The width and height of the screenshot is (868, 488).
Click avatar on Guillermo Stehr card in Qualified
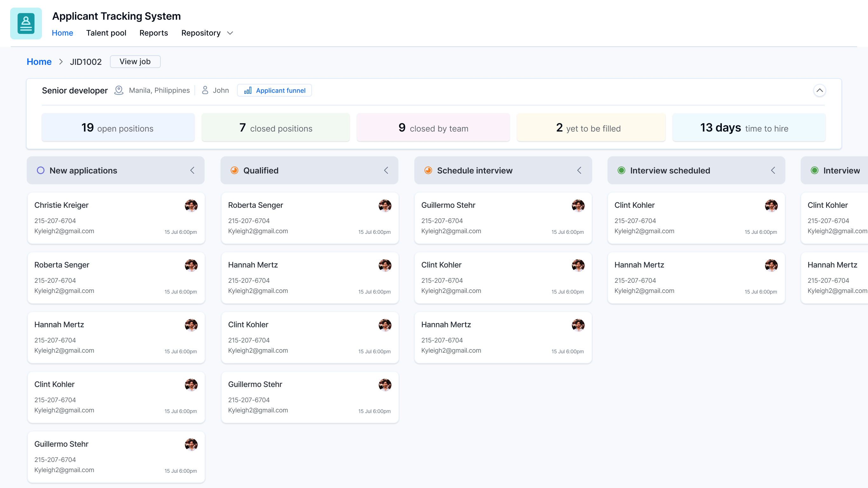(385, 384)
